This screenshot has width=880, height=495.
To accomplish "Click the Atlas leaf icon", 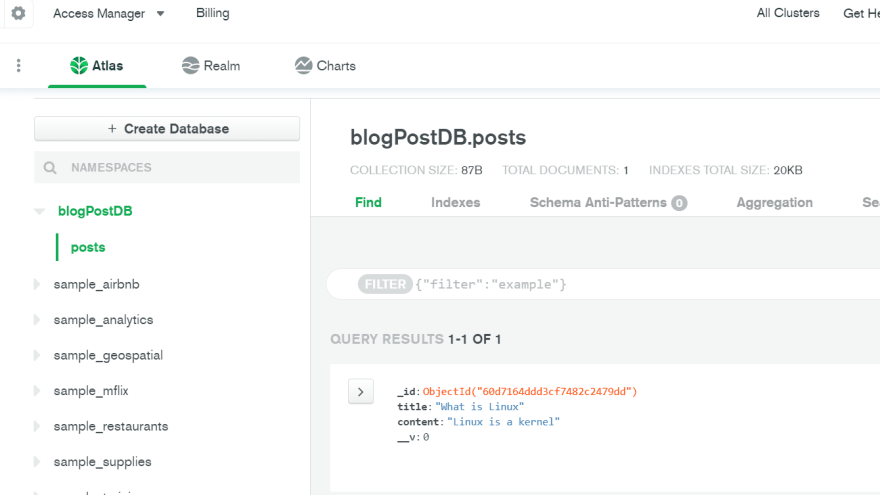I will point(79,66).
